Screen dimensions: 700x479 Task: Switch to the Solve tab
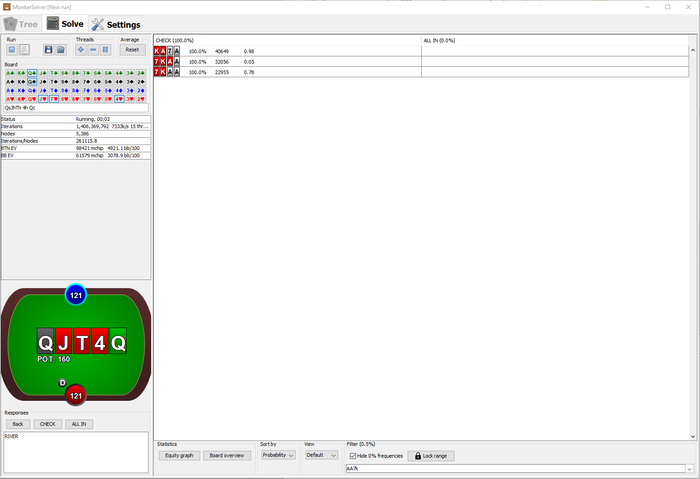tap(65, 24)
